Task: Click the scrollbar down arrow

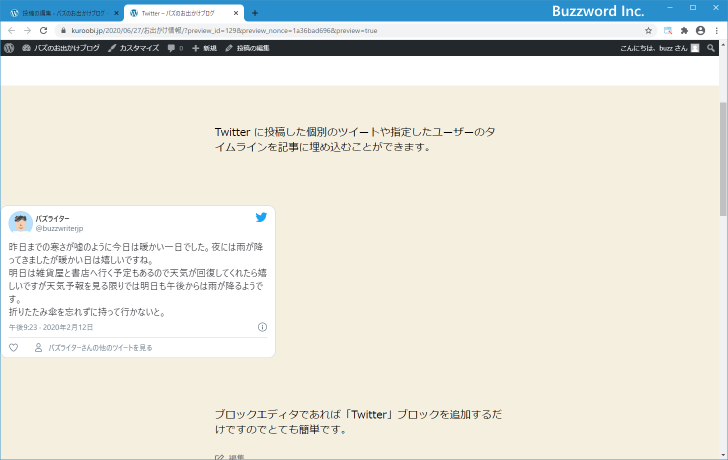Action: [723, 455]
